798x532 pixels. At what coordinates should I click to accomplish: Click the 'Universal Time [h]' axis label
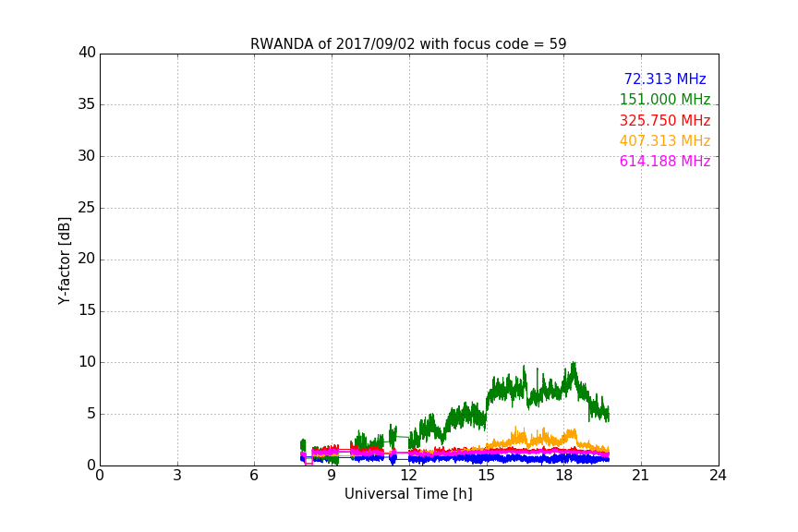click(408, 494)
